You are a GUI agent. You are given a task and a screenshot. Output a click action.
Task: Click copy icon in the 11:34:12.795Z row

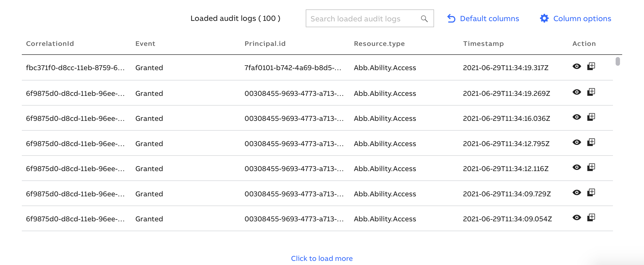[x=591, y=142]
